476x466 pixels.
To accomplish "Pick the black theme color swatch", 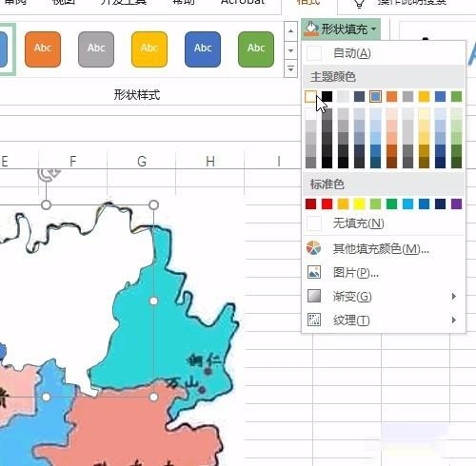I will click(x=327, y=96).
